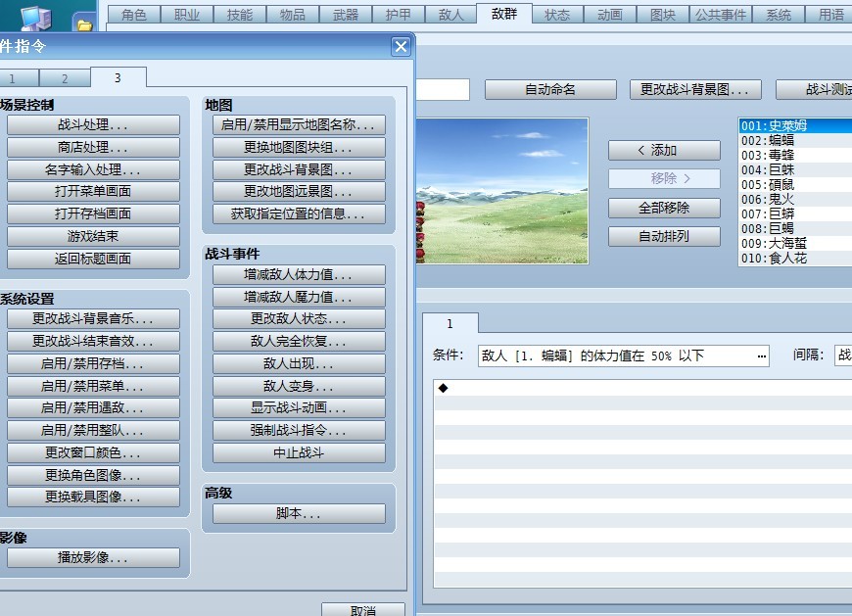
Task: Click the computer icon in toolbar
Action: tap(35, 17)
